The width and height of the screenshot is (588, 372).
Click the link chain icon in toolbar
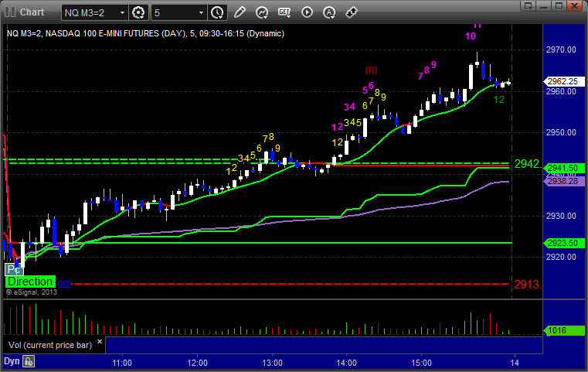[351, 12]
